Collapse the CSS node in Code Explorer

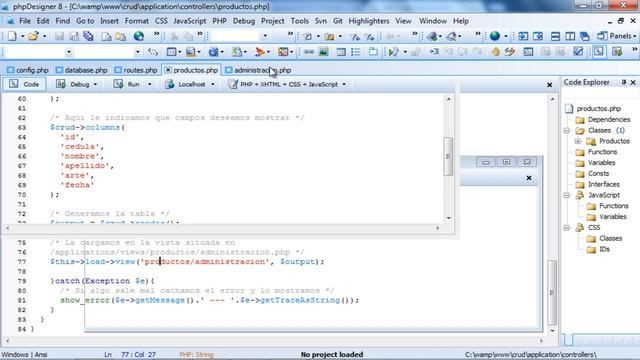(567, 228)
